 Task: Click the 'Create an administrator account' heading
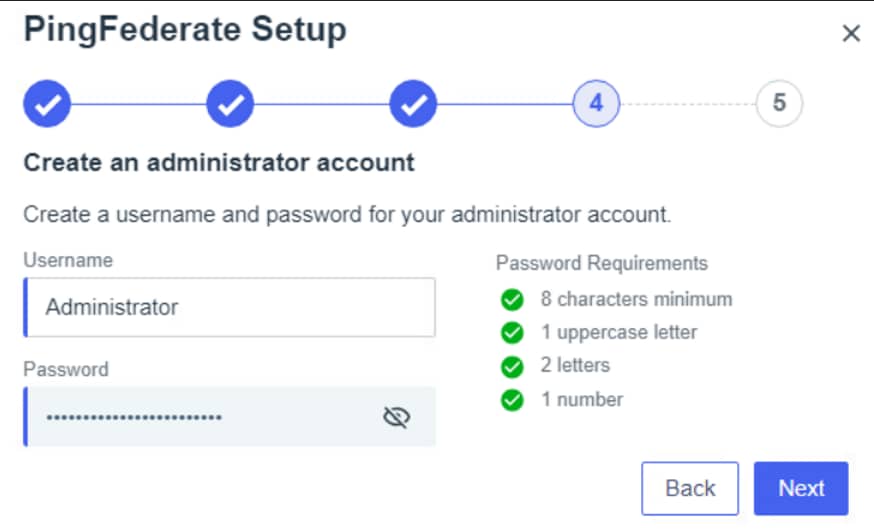point(219,162)
